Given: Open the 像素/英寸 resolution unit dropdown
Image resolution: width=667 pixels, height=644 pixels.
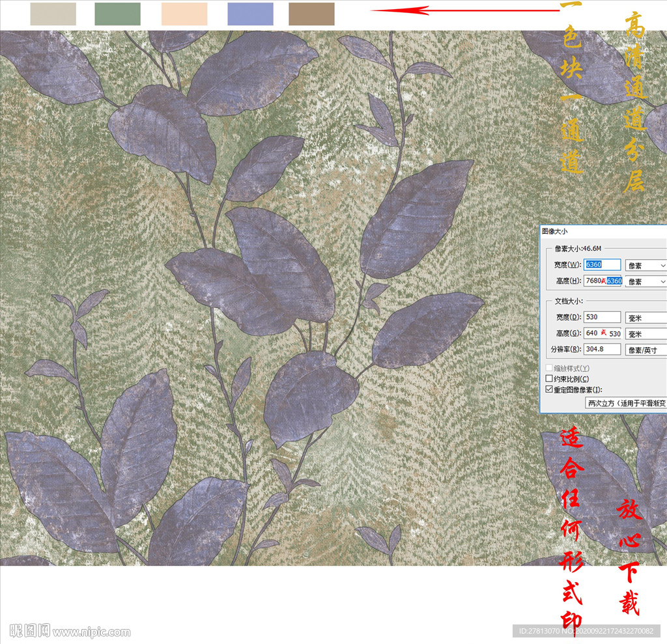Looking at the screenshot, I should coord(646,350).
